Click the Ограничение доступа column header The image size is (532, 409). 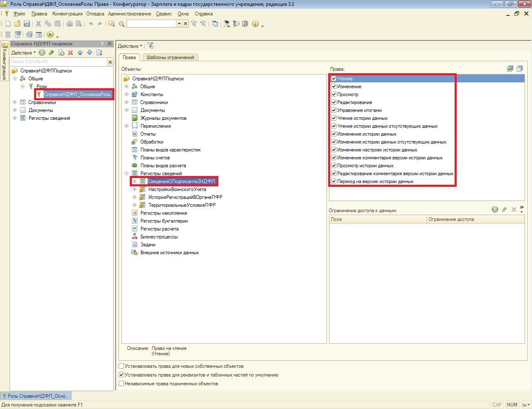475,219
